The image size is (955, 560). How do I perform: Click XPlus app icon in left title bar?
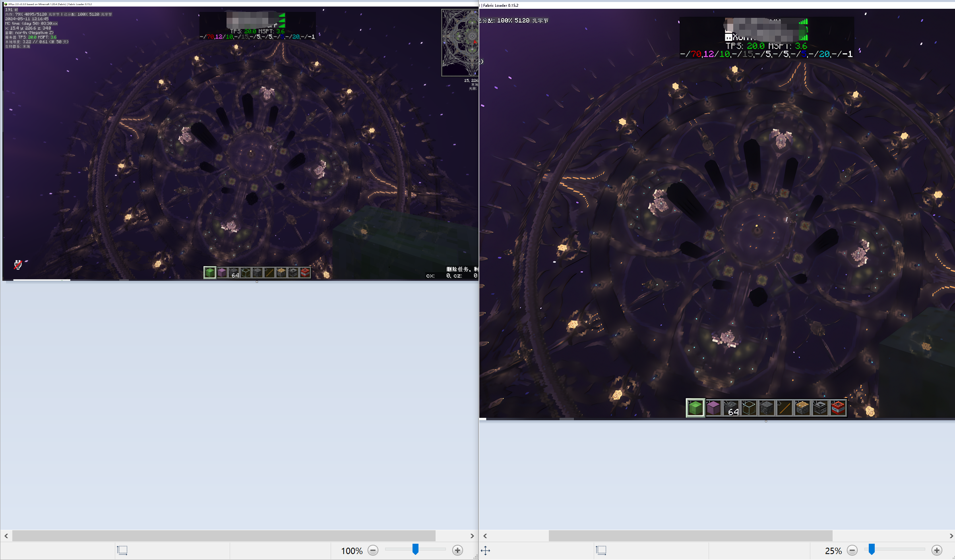pos(6,4)
